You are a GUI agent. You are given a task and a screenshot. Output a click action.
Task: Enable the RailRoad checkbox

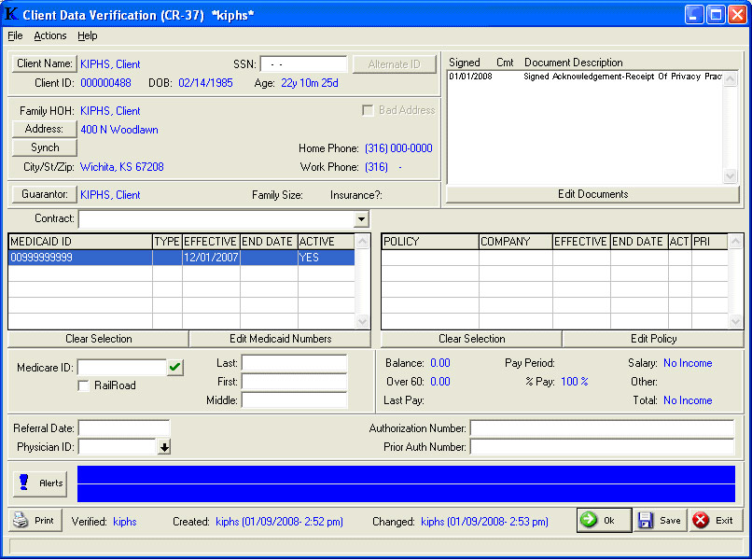[84, 385]
